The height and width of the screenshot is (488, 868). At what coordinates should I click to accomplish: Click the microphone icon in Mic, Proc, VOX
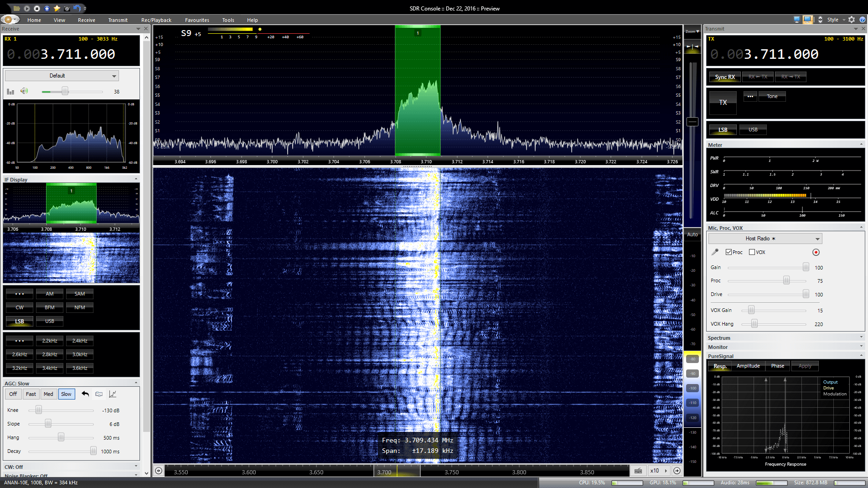click(x=714, y=252)
